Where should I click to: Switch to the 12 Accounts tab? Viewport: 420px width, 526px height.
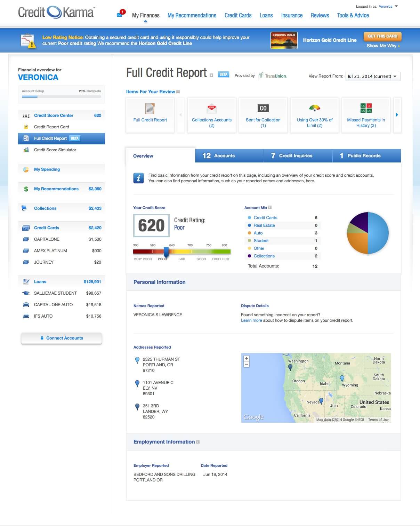[x=229, y=156]
